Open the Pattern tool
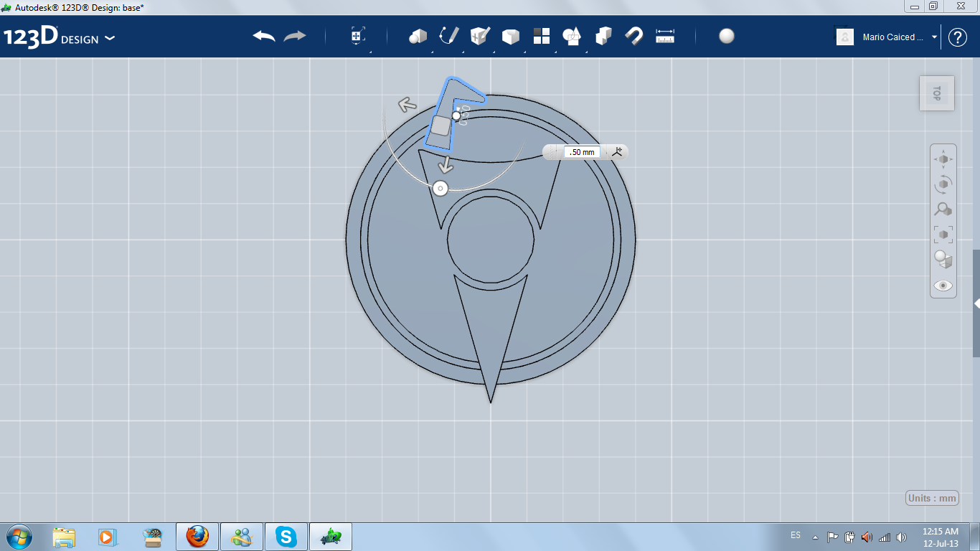The width and height of the screenshot is (980, 551). point(541,36)
